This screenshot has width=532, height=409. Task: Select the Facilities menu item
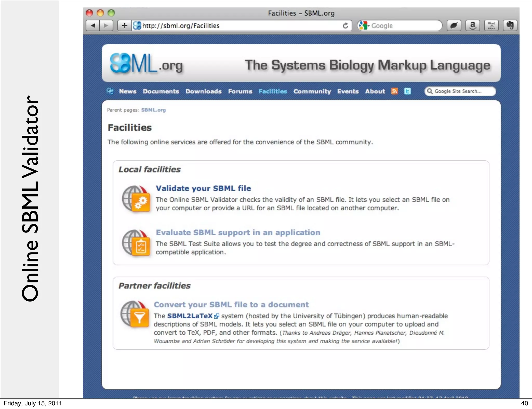click(273, 91)
